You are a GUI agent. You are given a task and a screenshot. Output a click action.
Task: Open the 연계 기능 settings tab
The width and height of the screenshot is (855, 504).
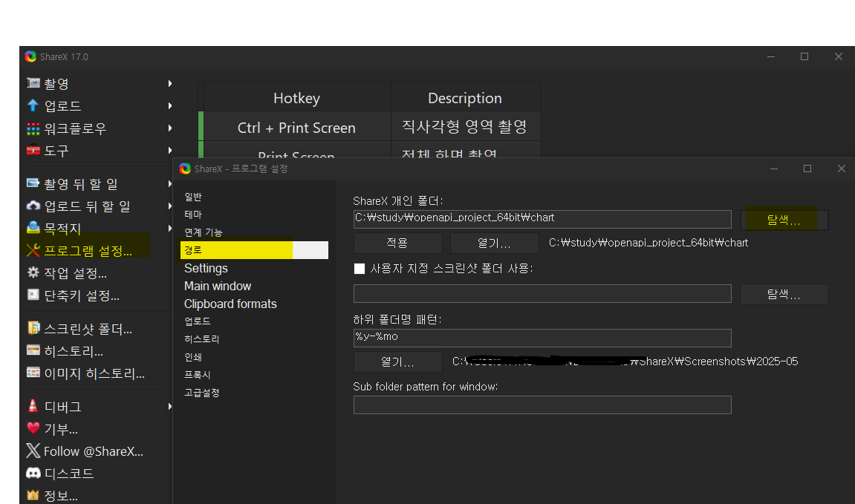pyautogui.click(x=204, y=232)
